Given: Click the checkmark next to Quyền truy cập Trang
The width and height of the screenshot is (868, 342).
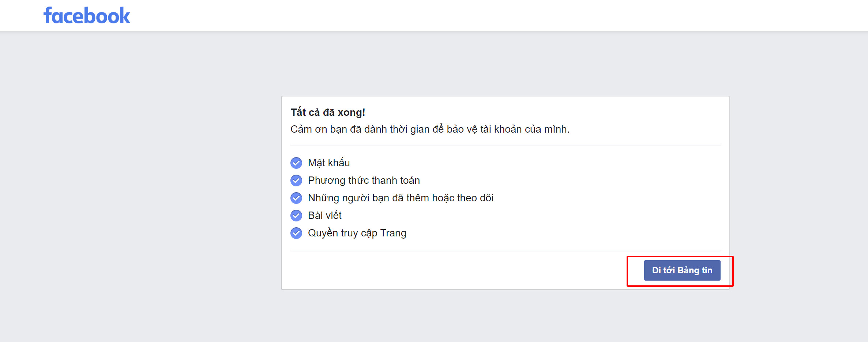Looking at the screenshot, I should pyautogui.click(x=296, y=233).
